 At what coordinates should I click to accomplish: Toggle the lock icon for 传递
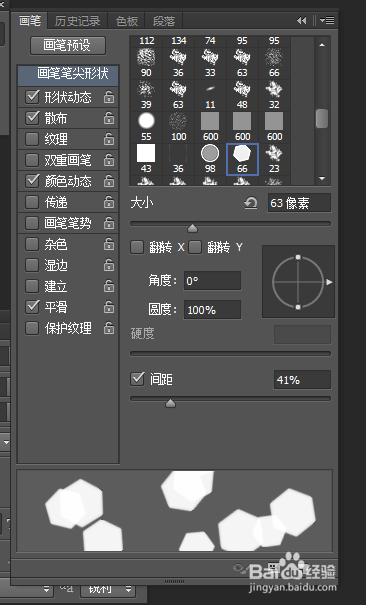click(x=109, y=202)
